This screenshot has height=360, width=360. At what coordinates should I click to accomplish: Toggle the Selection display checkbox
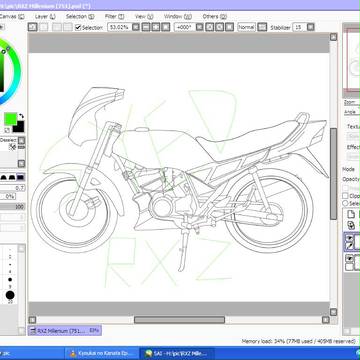coord(78,27)
